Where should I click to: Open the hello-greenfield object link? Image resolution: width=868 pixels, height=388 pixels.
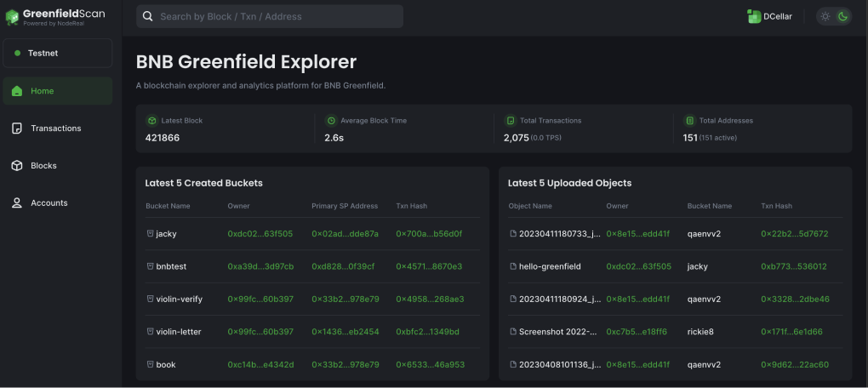550,266
